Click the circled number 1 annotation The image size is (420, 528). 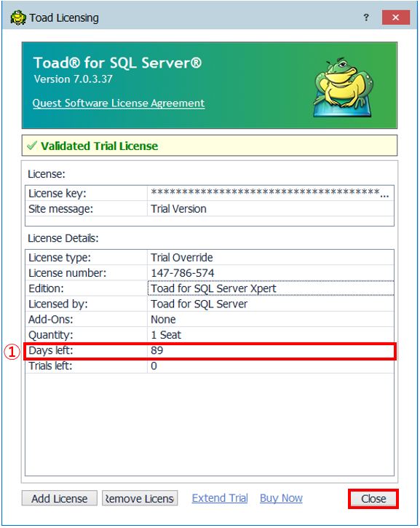click(x=12, y=352)
